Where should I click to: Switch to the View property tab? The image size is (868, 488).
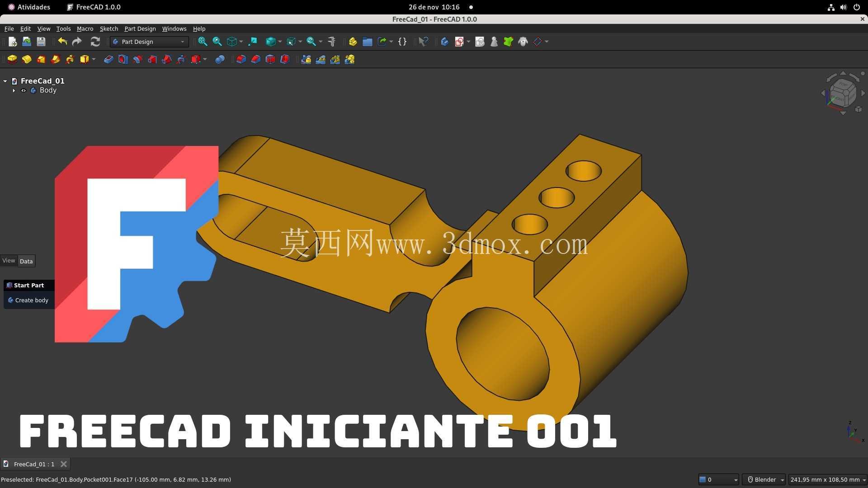click(x=9, y=261)
